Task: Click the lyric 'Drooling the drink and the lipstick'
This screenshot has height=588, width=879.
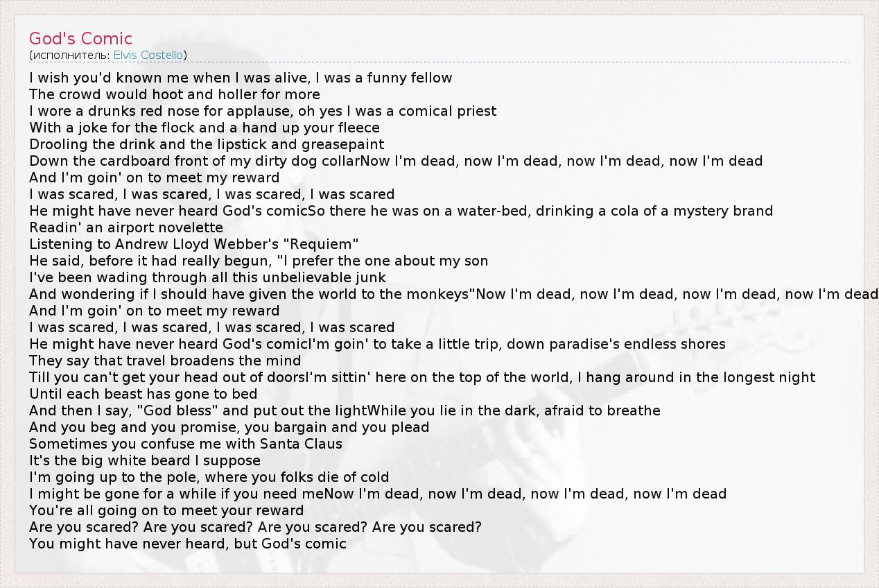Action: [207, 144]
